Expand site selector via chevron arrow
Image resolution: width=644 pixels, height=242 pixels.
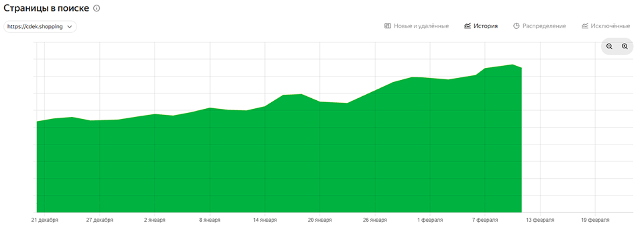click(69, 26)
